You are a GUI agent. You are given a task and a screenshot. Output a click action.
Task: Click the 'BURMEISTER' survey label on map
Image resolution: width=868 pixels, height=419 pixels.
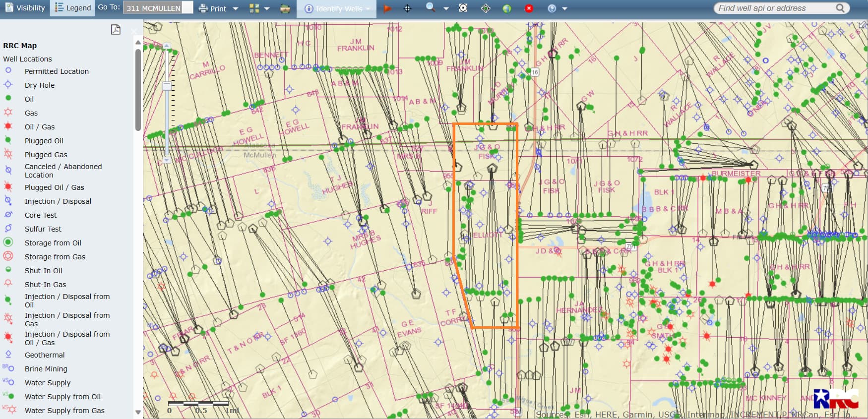pos(736,174)
